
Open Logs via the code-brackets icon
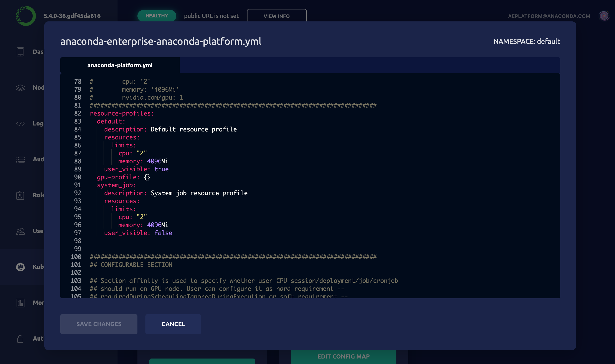20,123
